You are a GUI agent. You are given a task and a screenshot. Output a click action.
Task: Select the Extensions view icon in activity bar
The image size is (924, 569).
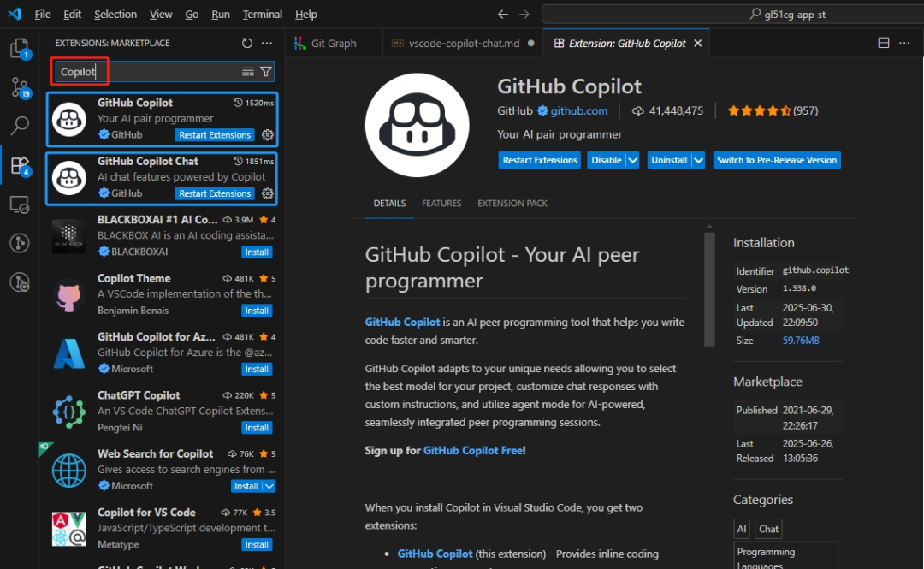(20, 166)
